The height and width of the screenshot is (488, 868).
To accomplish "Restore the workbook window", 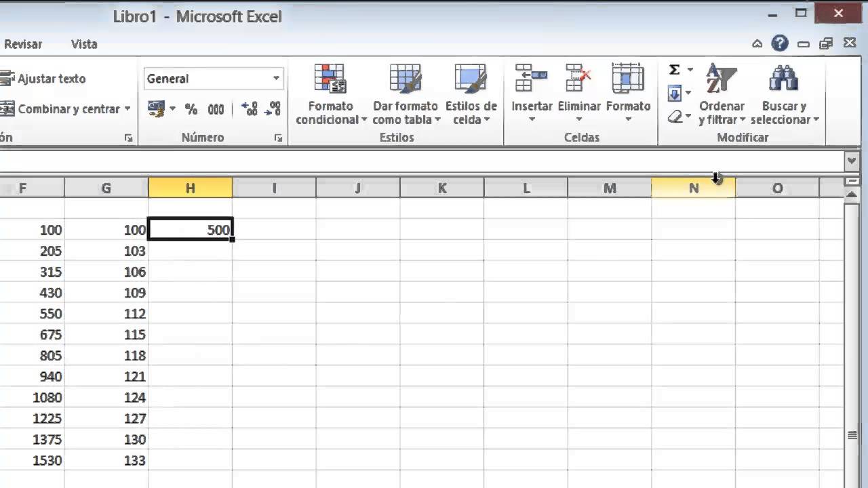I will (826, 44).
